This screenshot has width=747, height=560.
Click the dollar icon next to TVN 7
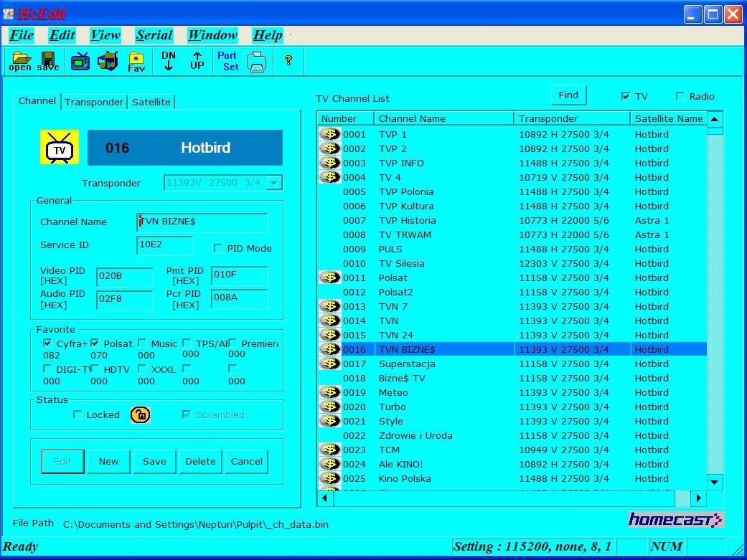click(x=329, y=306)
